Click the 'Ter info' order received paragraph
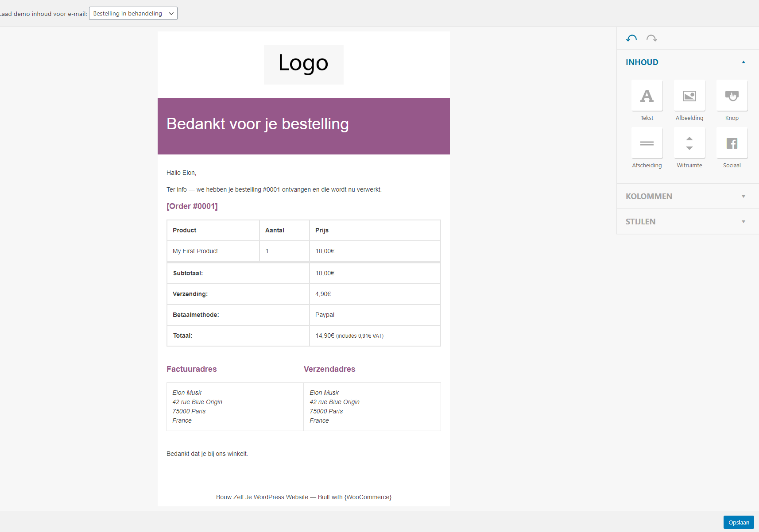Image resolution: width=759 pixels, height=532 pixels. (274, 189)
